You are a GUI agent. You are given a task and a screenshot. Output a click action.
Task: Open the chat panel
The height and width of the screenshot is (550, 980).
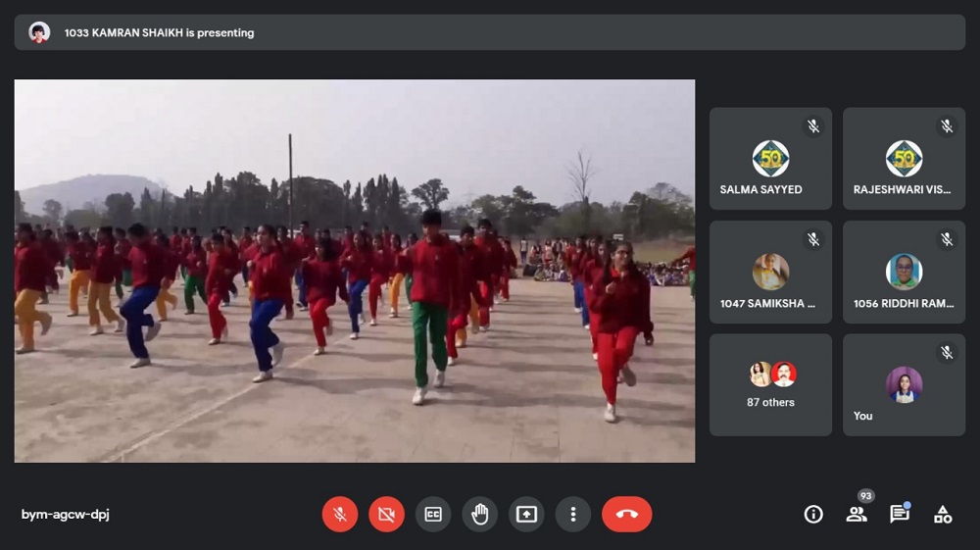pos(899,515)
